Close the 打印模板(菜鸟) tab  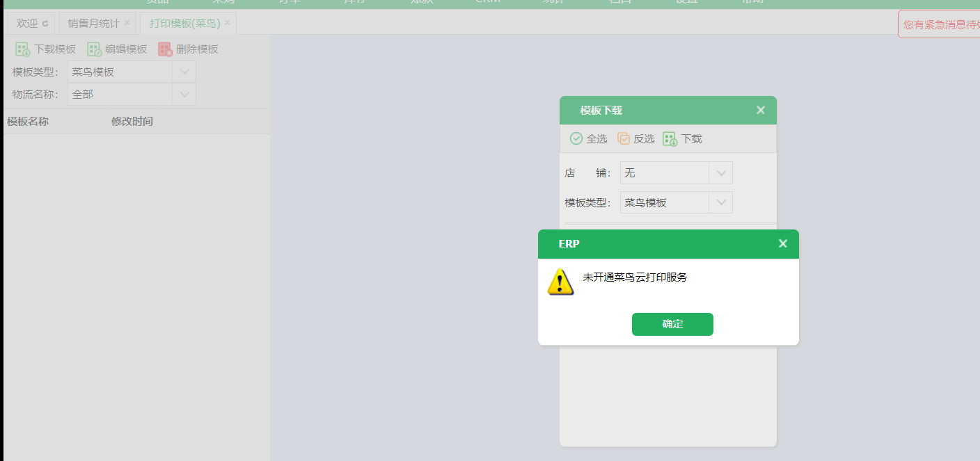pos(227,23)
